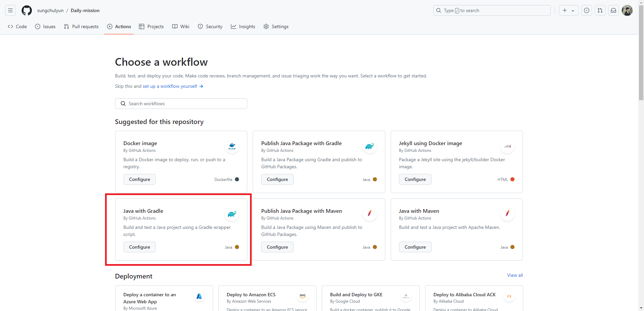The height and width of the screenshot is (311, 644).
Task: Click the Azure logo on Deploy to Azure Web App card
Action: coord(199,296)
